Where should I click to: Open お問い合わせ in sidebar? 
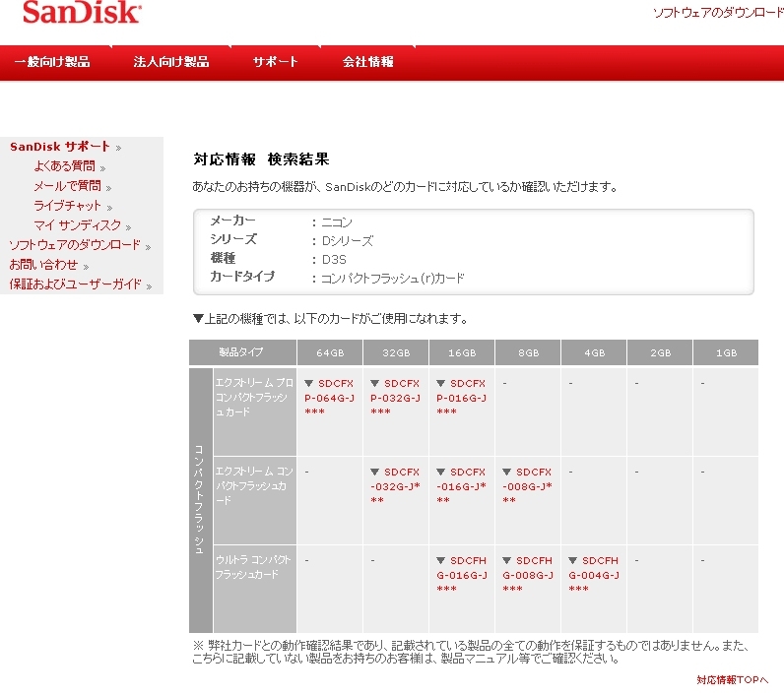[43, 264]
